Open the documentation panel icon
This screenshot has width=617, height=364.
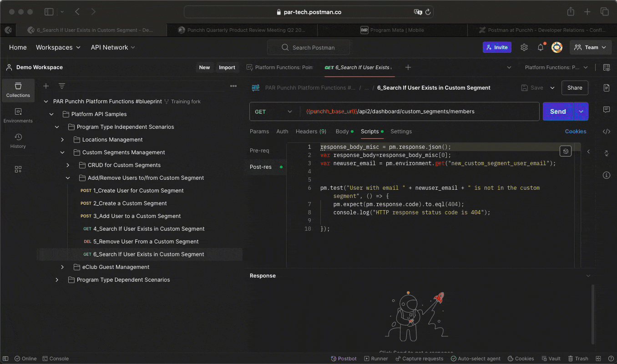coord(607,87)
